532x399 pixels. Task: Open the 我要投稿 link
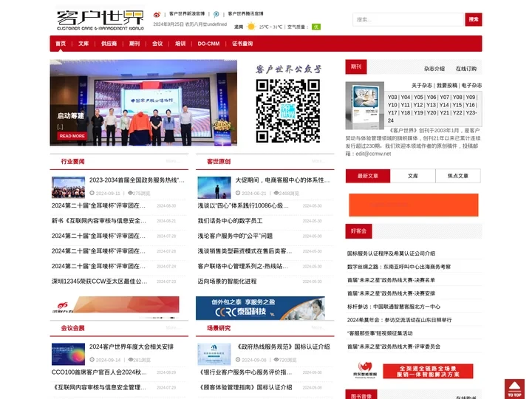[447, 86]
